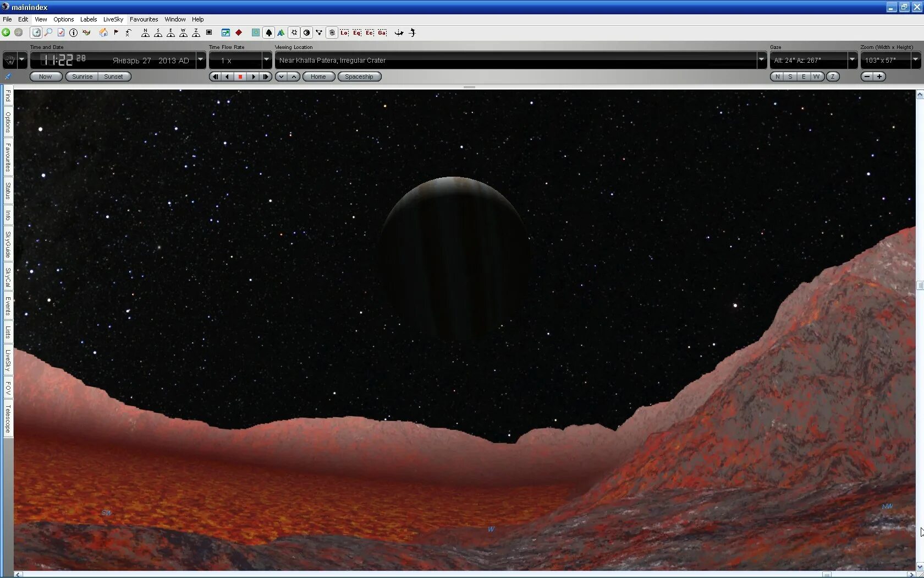Click the glasses icon in the toolbar

(x=86, y=32)
